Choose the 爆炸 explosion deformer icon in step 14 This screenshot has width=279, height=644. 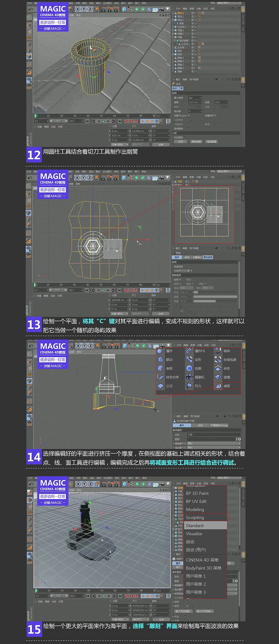pyautogui.click(x=160, y=351)
